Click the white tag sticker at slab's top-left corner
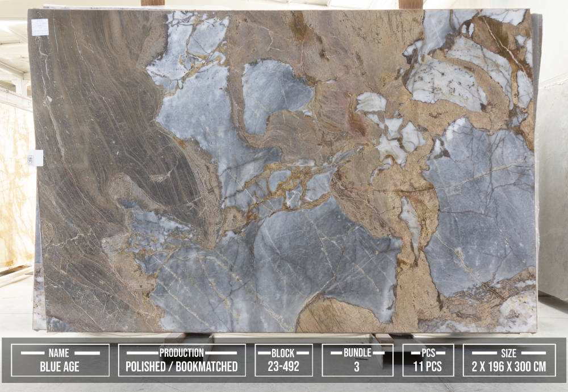 [40, 27]
